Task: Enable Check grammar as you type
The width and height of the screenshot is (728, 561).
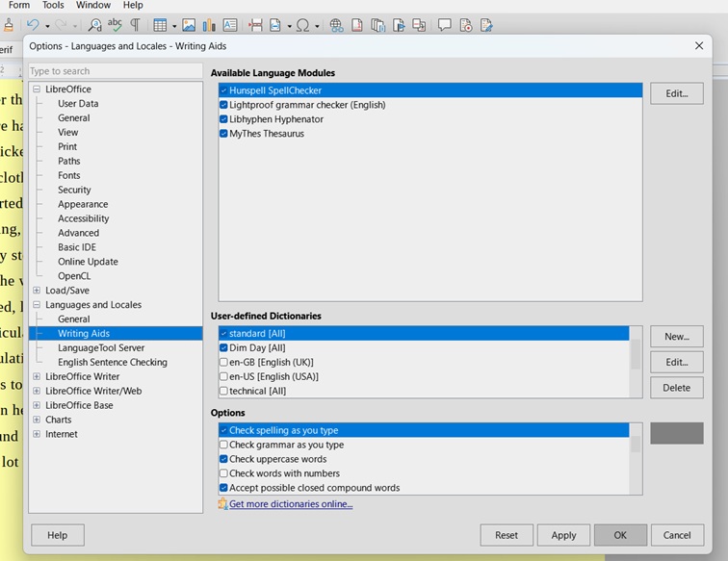Action: [x=223, y=446]
